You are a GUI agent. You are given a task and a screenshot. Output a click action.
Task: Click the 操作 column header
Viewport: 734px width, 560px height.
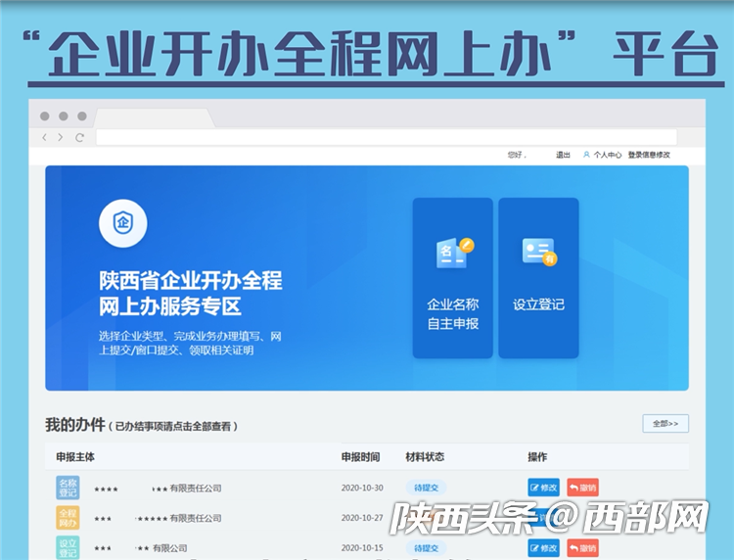click(x=537, y=457)
